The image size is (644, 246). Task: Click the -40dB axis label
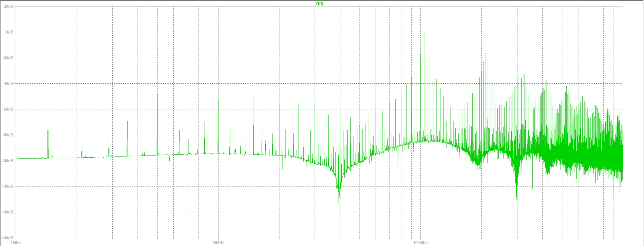pyautogui.click(x=8, y=83)
